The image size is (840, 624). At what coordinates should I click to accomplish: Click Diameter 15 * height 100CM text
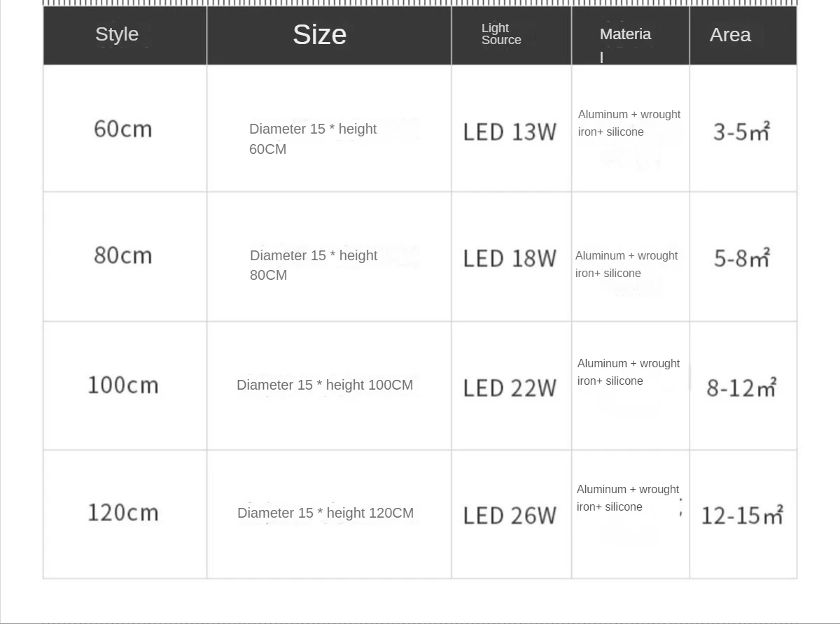(325, 385)
